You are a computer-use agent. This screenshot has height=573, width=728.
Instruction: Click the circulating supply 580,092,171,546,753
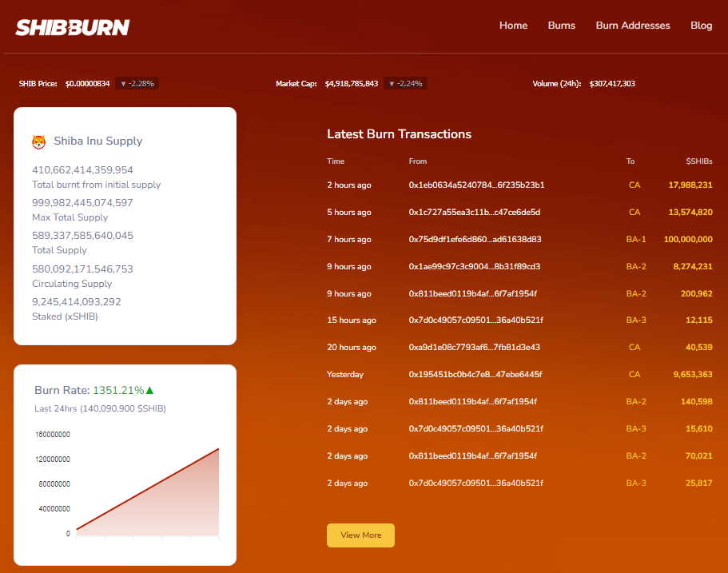click(82, 269)
